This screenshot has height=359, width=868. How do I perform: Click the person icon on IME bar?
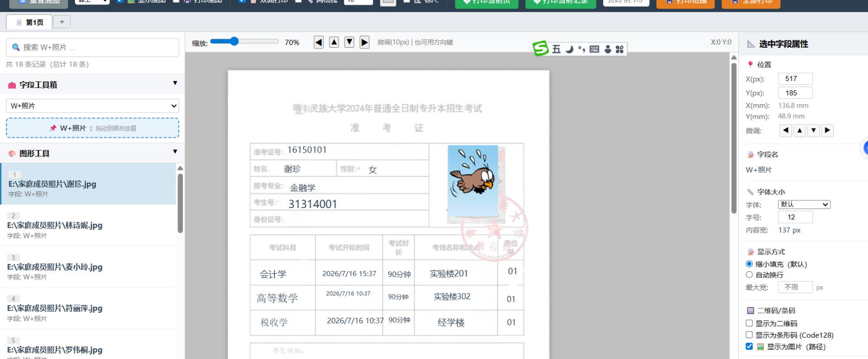click(608, 49)
